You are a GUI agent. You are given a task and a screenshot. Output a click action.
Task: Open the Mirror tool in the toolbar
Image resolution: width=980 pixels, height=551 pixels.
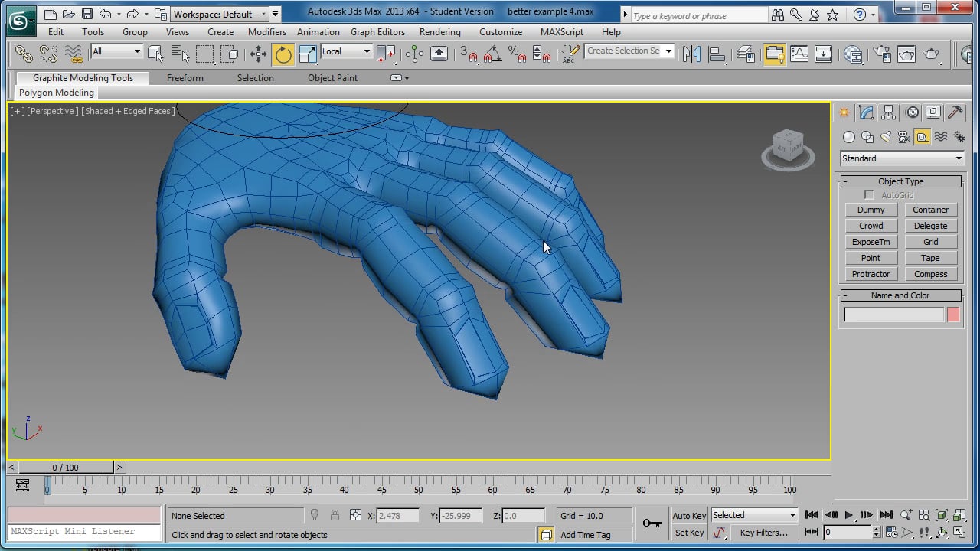[x=691, y=54]
